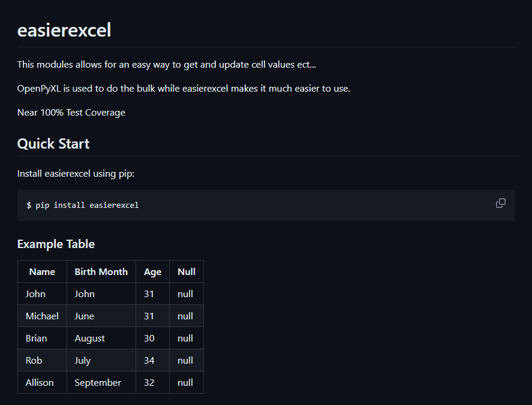Click the July birth month cell
Viewport: 532px width, 405px height.
coord(101,360)
